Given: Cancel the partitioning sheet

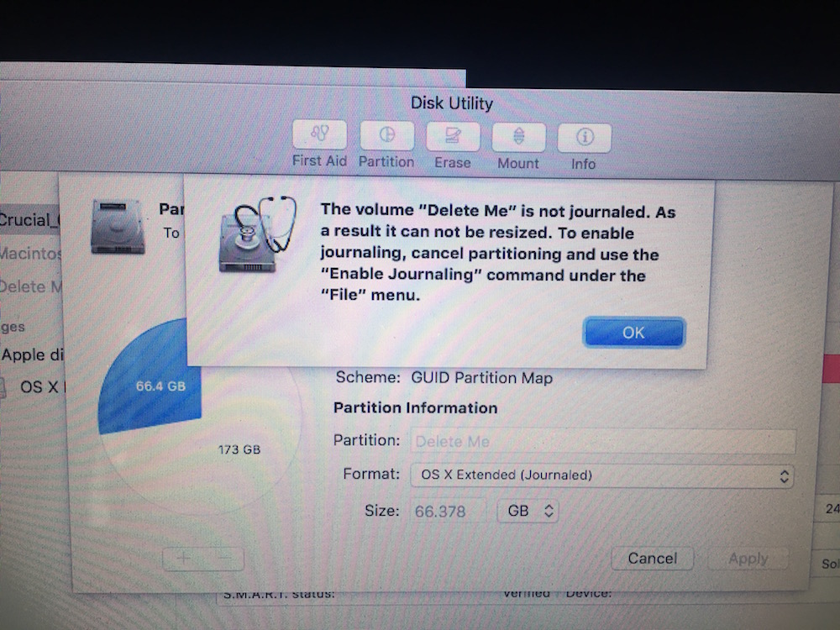Looking at the screenshot, I should [x=653, y=559].
